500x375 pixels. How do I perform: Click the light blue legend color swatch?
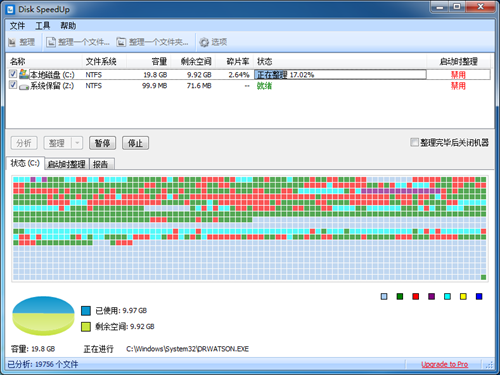point(384,296)
